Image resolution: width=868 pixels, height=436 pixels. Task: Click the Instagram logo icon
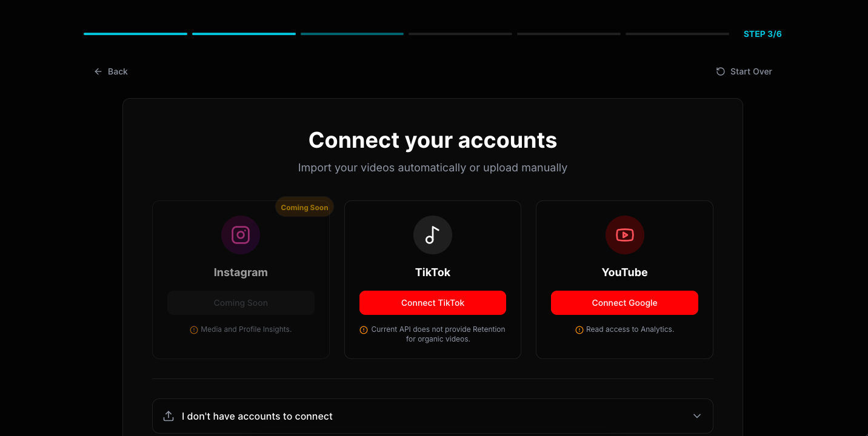[x=241, y=235]
